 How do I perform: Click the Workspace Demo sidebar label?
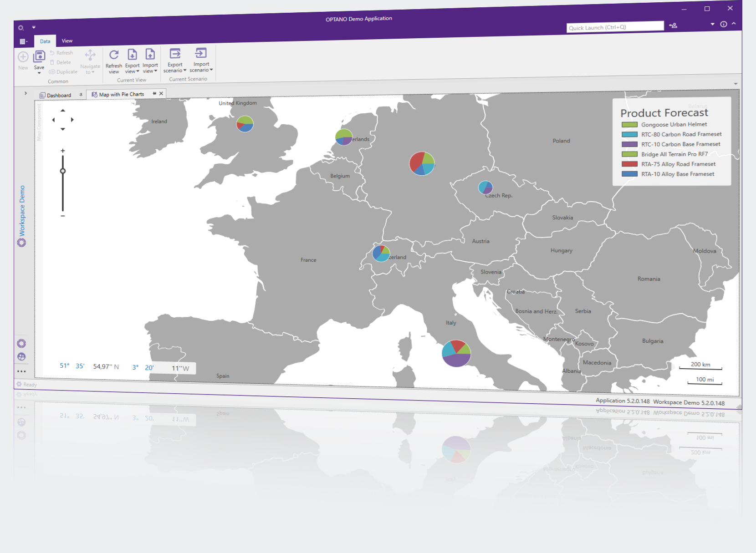(x=22, y=211)
